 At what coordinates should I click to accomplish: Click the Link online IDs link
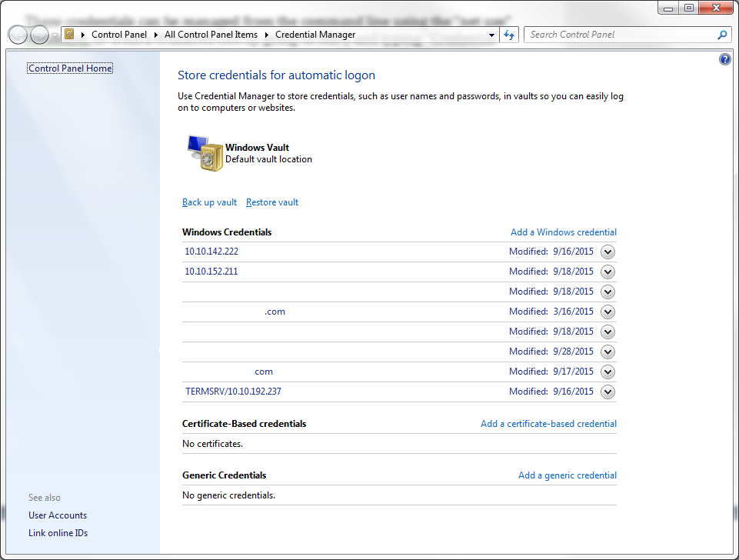click(x=58, y=532)
